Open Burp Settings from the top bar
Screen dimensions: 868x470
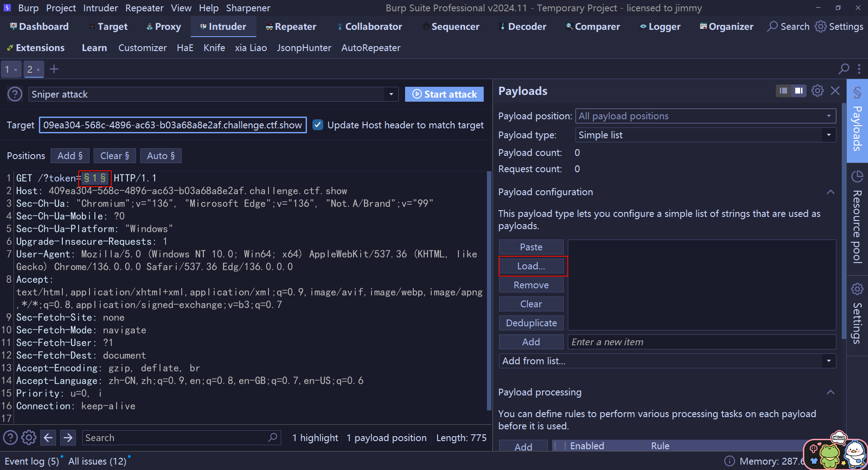pos(839,27)
